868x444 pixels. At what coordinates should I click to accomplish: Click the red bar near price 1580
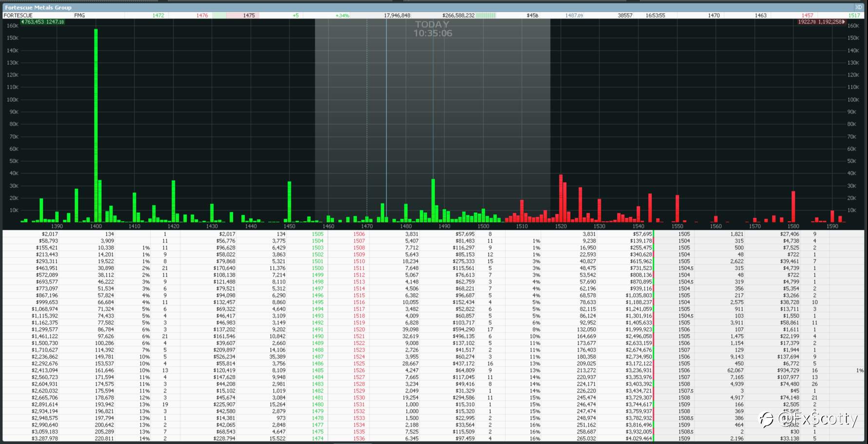(x=793, y=207)
